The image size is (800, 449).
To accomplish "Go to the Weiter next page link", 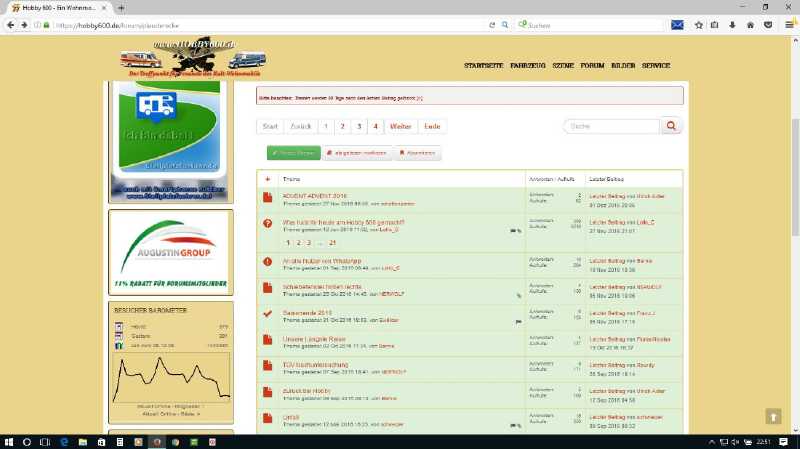I will coord(401,127).
